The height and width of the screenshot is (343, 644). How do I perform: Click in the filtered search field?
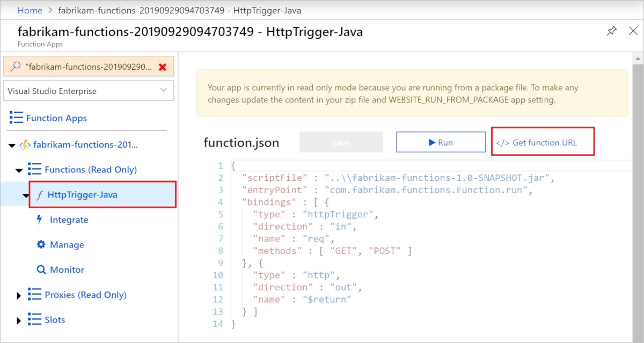tap(89, 67)
